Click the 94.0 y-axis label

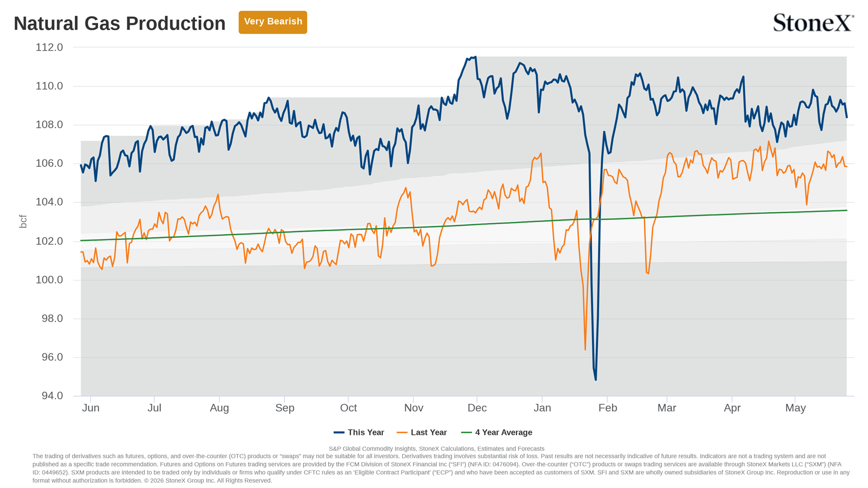[x=52, y=396]
